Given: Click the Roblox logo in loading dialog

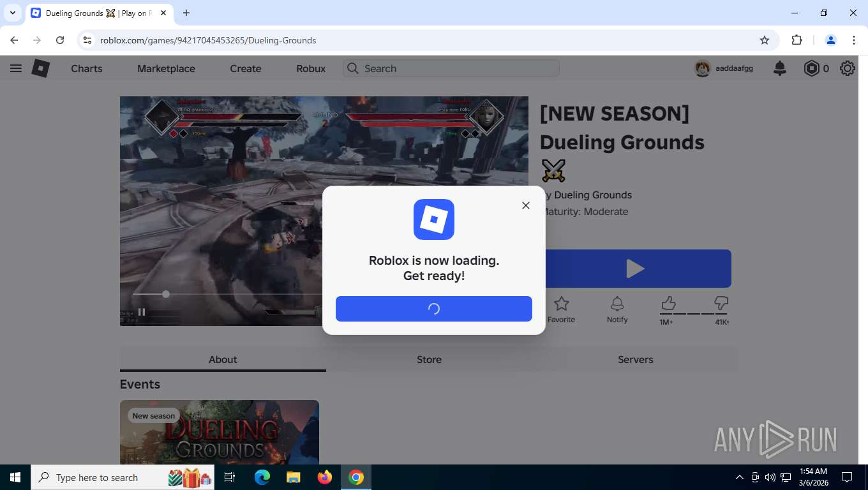Looking at the screenshot, I should pos(434,219).
